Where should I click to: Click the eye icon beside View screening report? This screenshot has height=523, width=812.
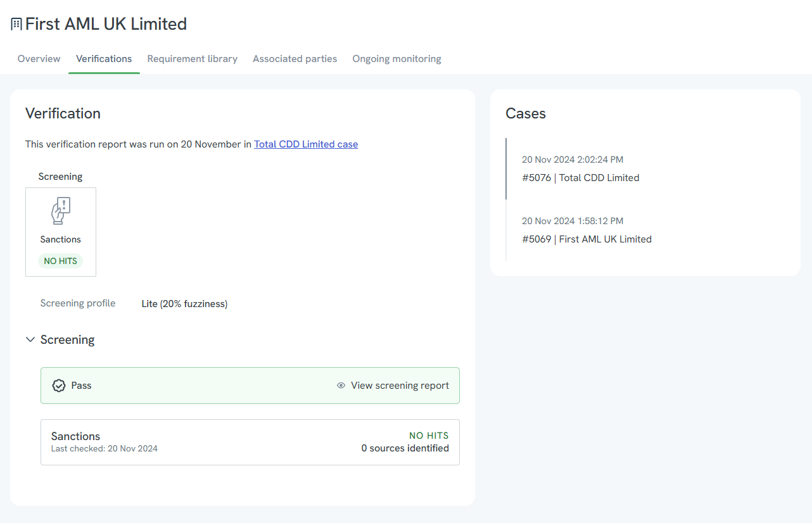pyautogui.click(x=341, y=386)
